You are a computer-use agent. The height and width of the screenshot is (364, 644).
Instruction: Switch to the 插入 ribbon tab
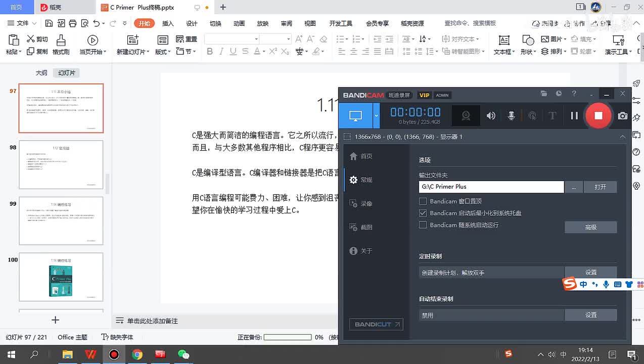168,23
